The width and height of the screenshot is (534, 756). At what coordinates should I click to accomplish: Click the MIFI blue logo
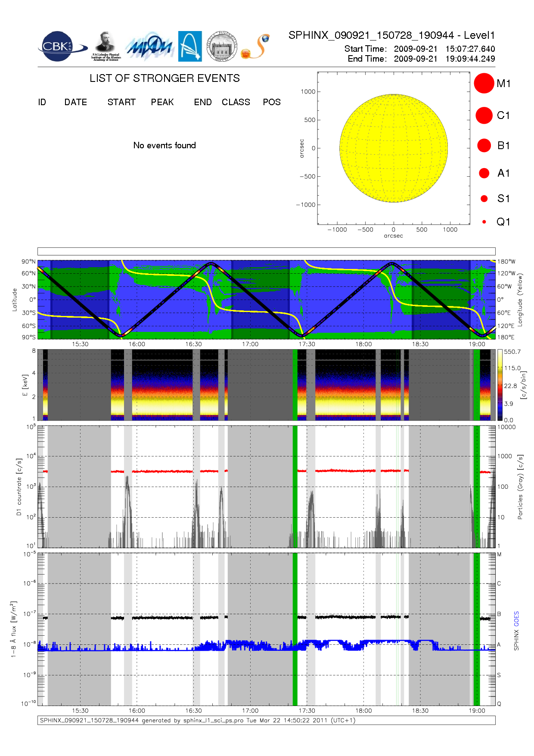(x=149, y=47)
